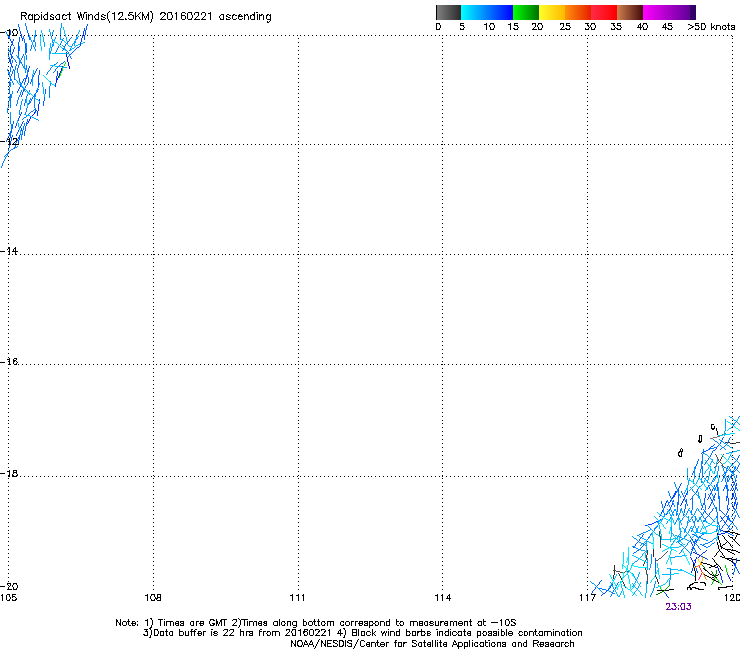740x650 pixels.
Task: Click the '25' legend scale number
Action: 564,26
